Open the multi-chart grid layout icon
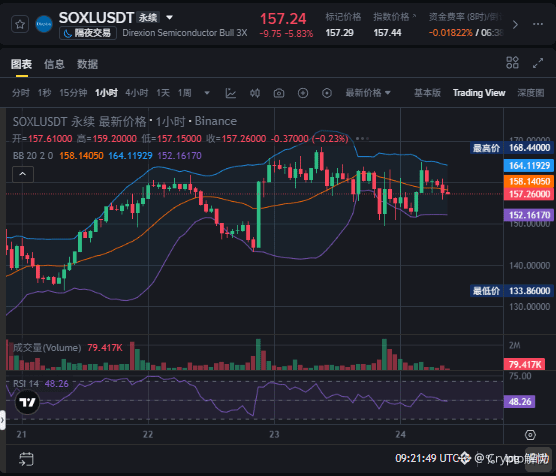This screenshot has width=556, height=476. [x=512, y=63]
